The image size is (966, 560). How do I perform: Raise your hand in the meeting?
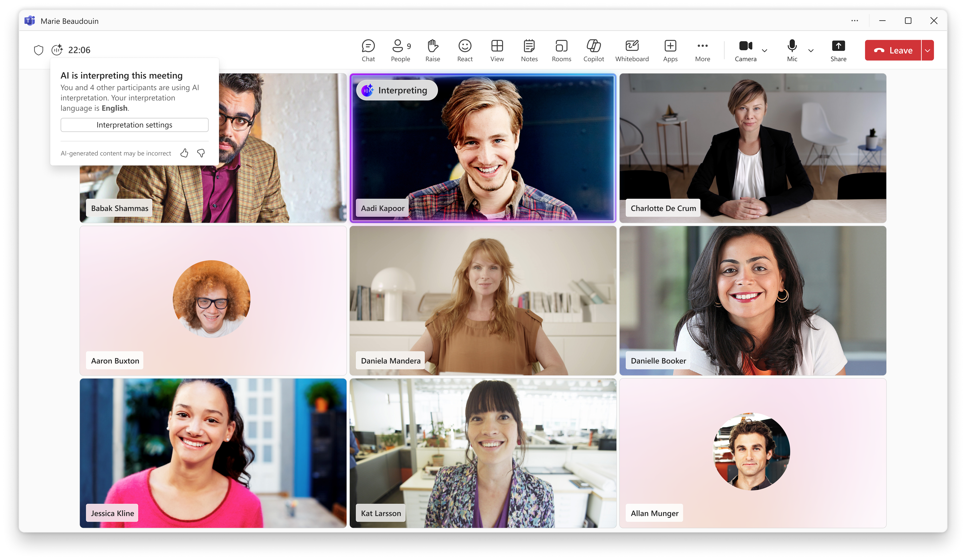432,50
